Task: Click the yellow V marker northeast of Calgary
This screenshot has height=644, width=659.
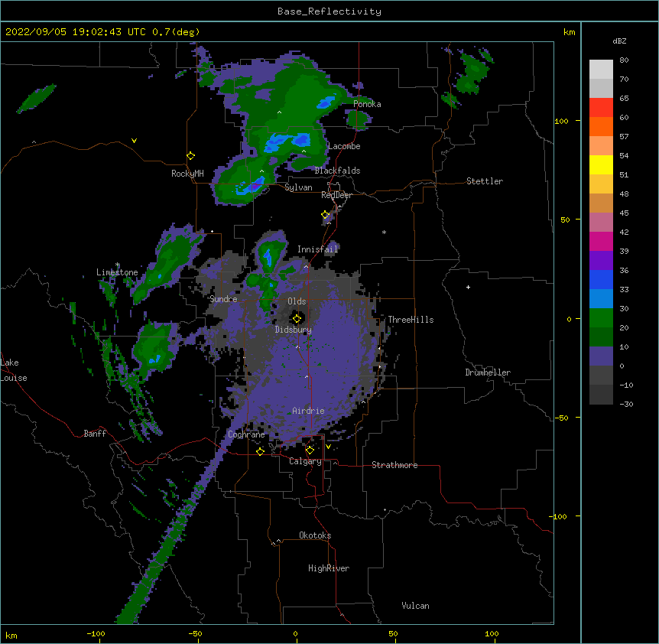Action: [x=328, y=447]
